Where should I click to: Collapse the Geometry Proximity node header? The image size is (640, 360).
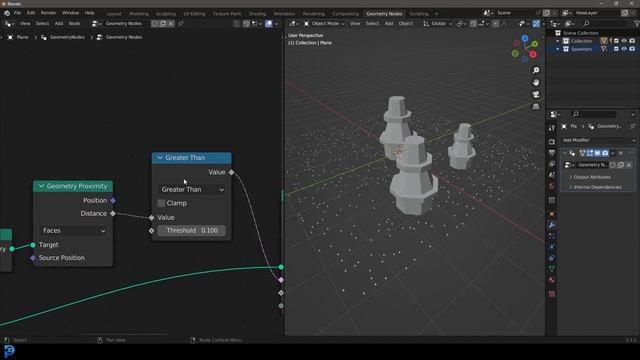pos(41,186)
